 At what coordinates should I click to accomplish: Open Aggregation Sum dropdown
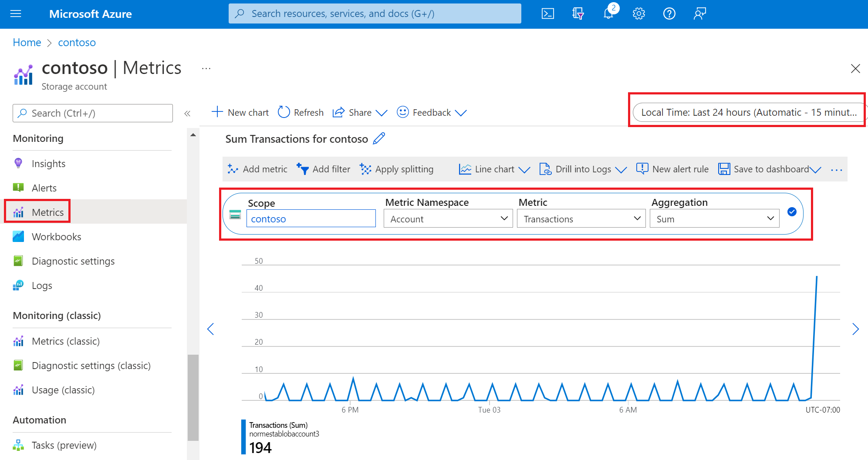tap(714, 218)
